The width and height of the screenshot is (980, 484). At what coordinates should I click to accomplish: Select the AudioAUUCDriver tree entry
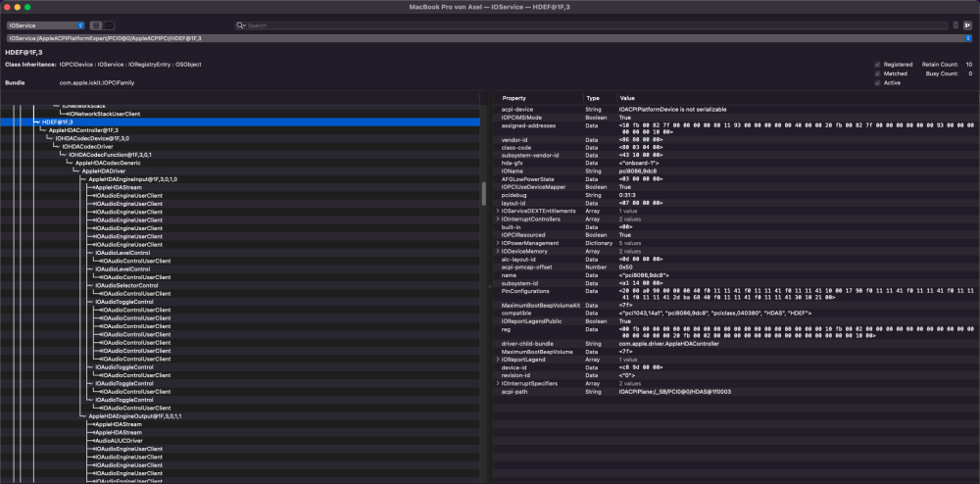coord(119,440)
